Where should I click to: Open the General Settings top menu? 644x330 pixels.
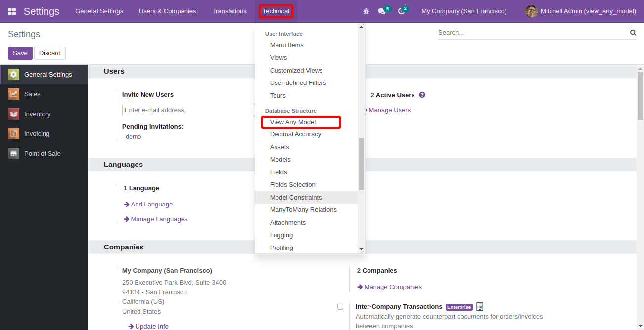[99, 11]
